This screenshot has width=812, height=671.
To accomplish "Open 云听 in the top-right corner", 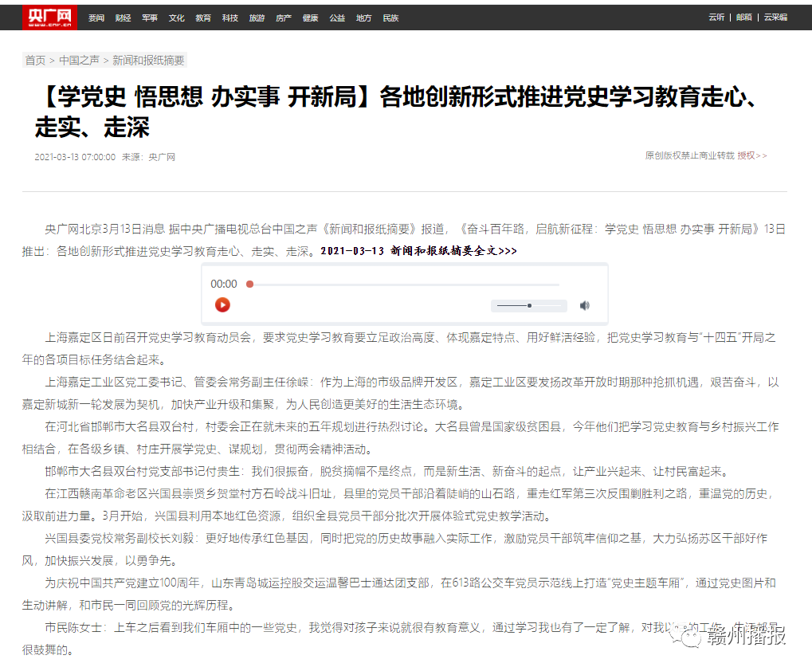I will click(716, 17).
